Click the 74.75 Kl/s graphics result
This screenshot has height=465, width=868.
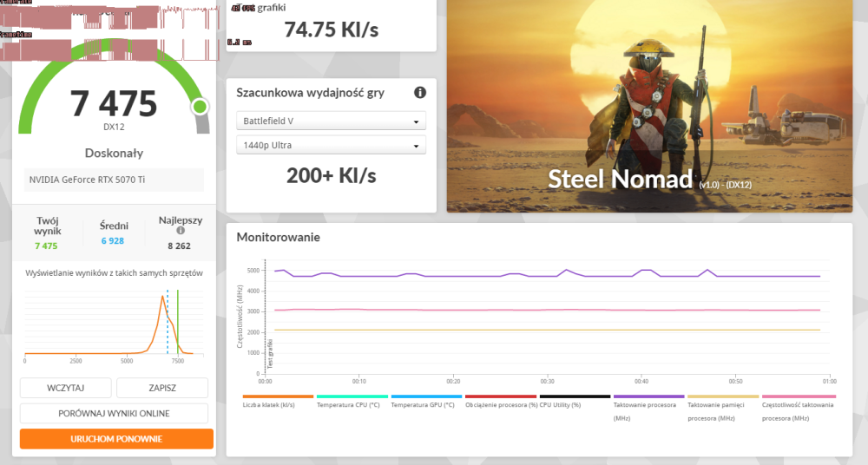[x=331, y=29]
